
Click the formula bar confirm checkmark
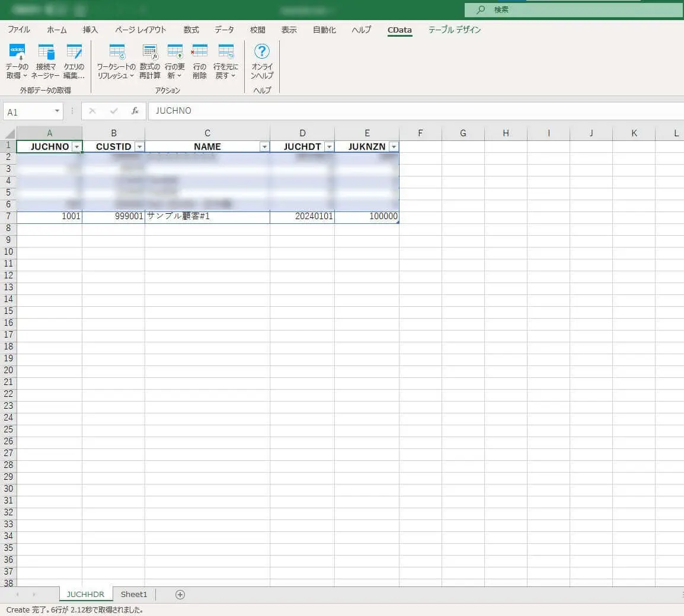click(114, 111)
